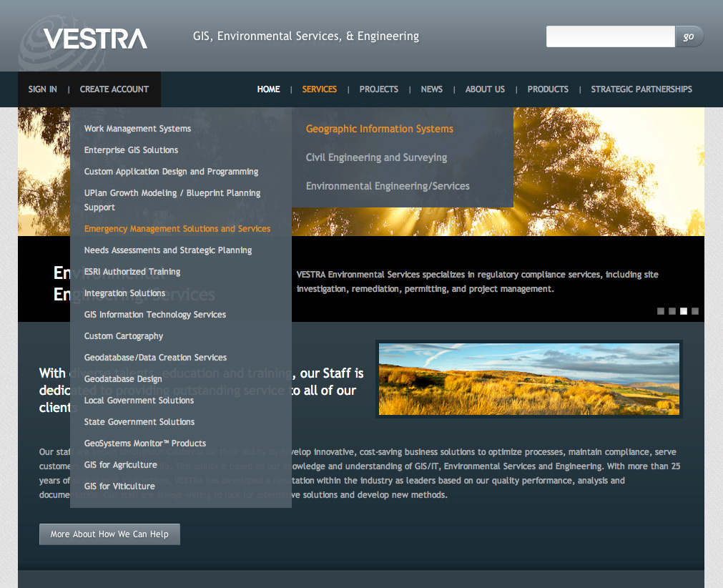Open the Sign In link

pos(42,89)
